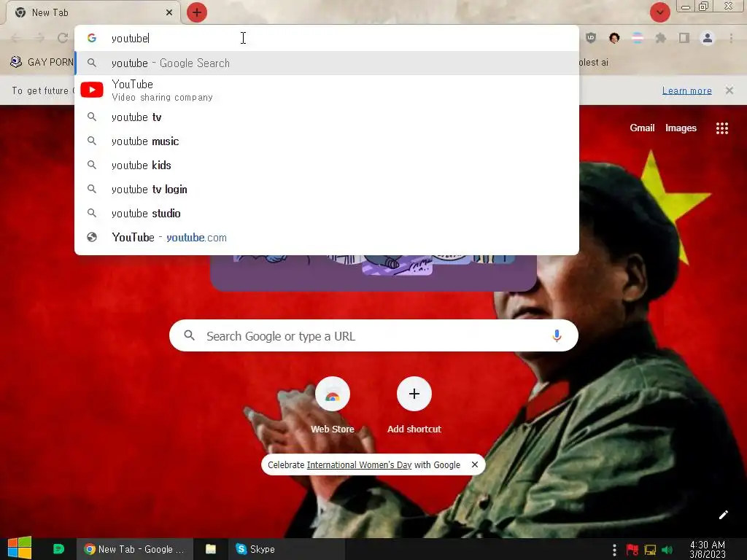
Task: Toggle the side panel icon
Action: click(684, 38)
